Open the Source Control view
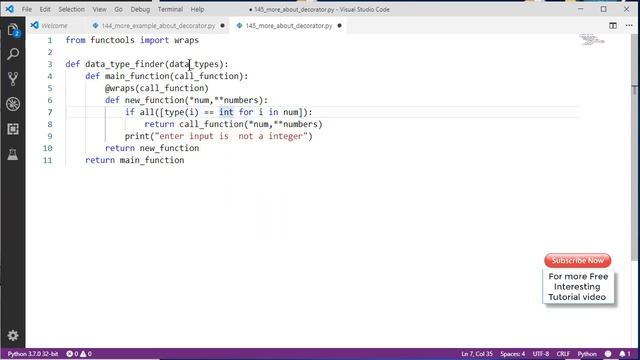Viewport: 640px width, 360px height. point(13,79)
